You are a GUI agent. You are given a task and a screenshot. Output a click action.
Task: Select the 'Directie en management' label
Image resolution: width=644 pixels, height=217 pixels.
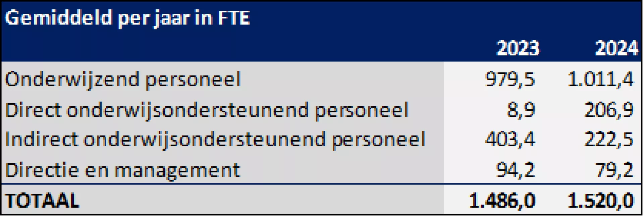tap(122, 170)
